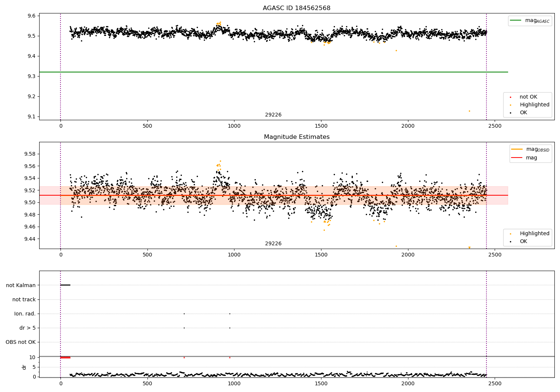Select the mag AGASC legend entry in top plot
This screenshot has width=560, height=392.
530,21
